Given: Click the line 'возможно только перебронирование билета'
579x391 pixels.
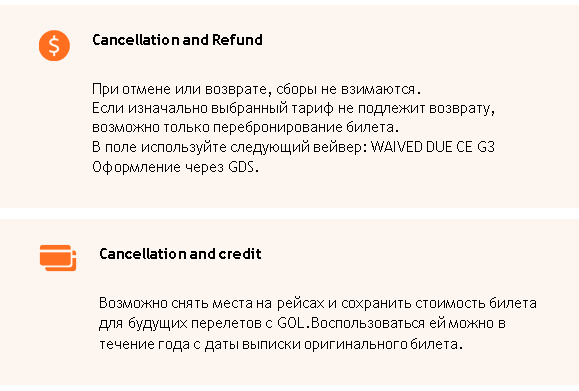Looking at the screenshot, I should pos(246,127).
